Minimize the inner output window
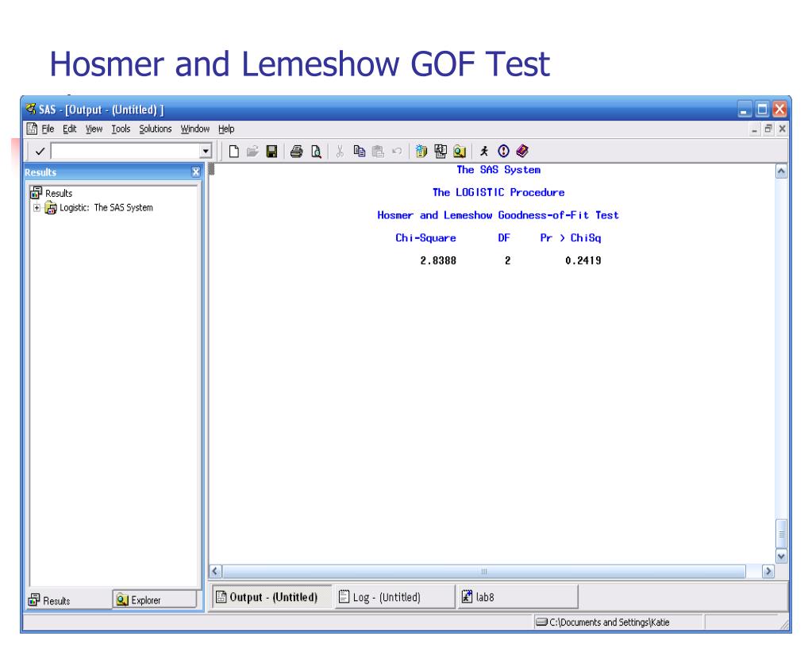 pos(755,129)
